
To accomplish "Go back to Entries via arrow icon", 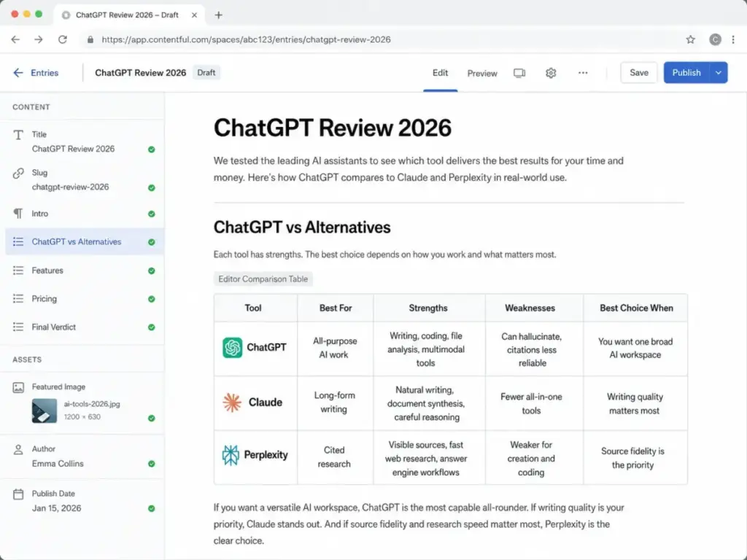I will (18, 72).
